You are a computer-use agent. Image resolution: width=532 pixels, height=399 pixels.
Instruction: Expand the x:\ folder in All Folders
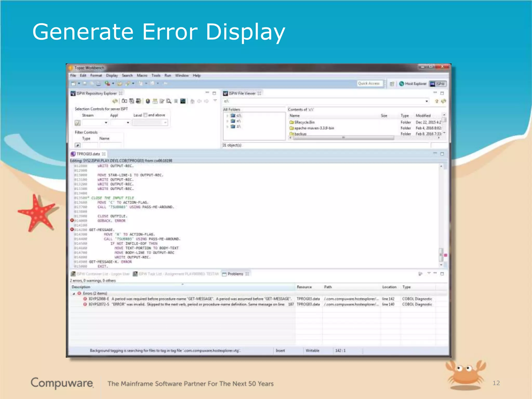[x=228, y=121]
